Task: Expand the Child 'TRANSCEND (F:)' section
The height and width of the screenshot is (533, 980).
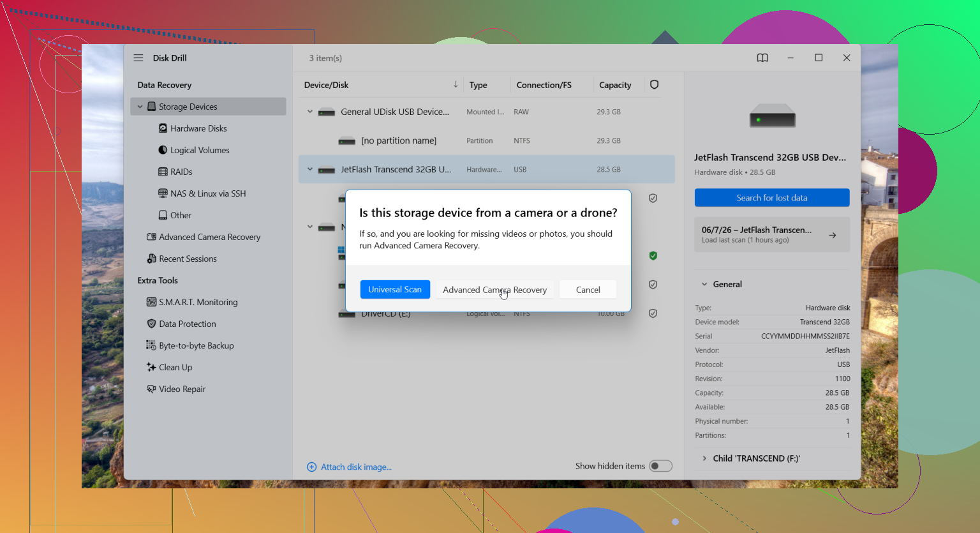Action: coord(704,458)
